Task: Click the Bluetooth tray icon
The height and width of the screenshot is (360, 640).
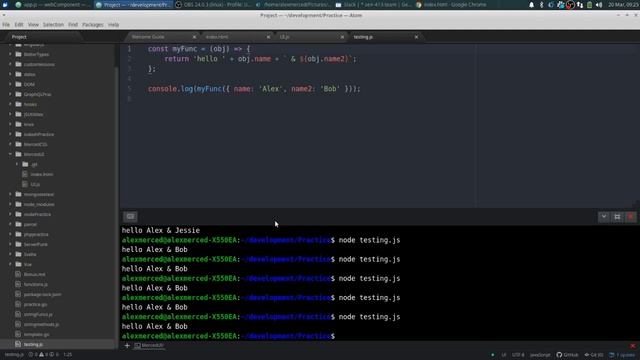Action: click(x=542, y=5)
